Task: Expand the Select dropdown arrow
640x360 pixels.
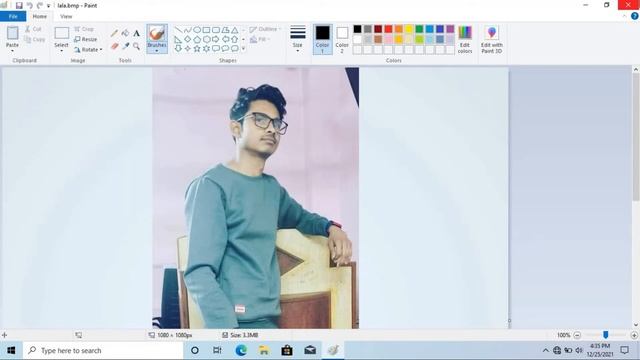Action: [61, 51]
